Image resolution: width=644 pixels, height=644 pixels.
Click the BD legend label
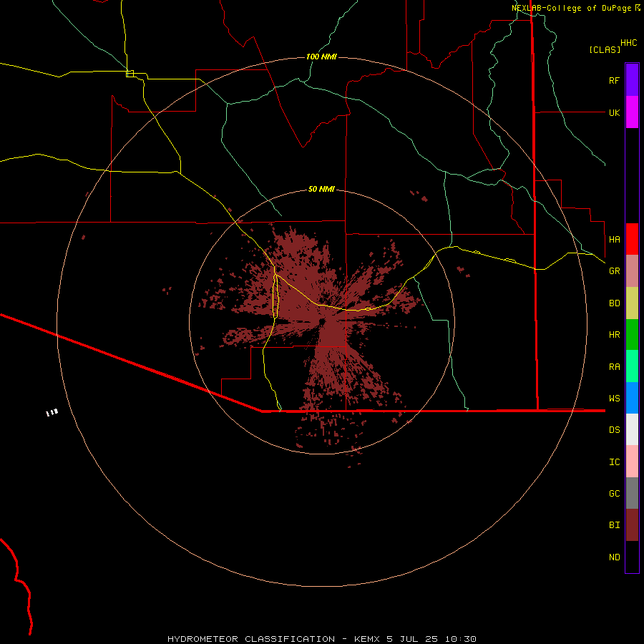[614, 303]
